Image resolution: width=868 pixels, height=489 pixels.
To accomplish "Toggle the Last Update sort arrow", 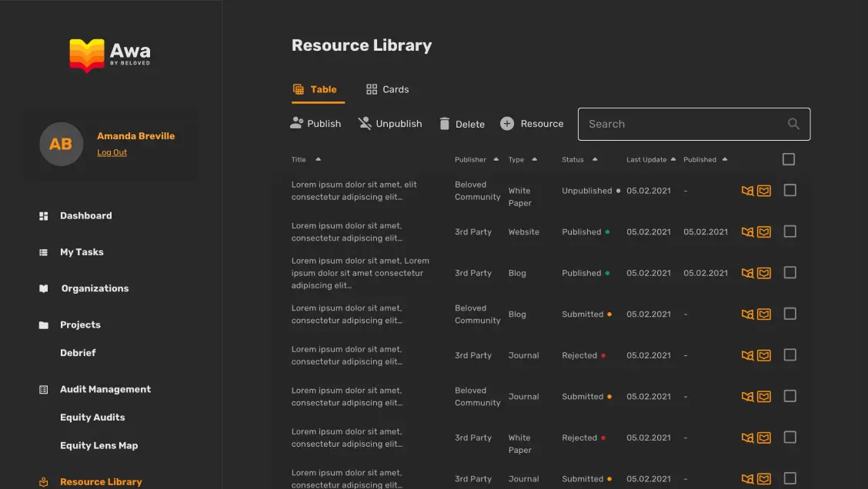I will point(671,159).
